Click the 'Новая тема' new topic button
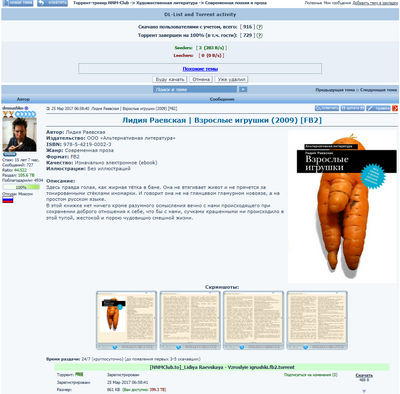 (18, 3)
